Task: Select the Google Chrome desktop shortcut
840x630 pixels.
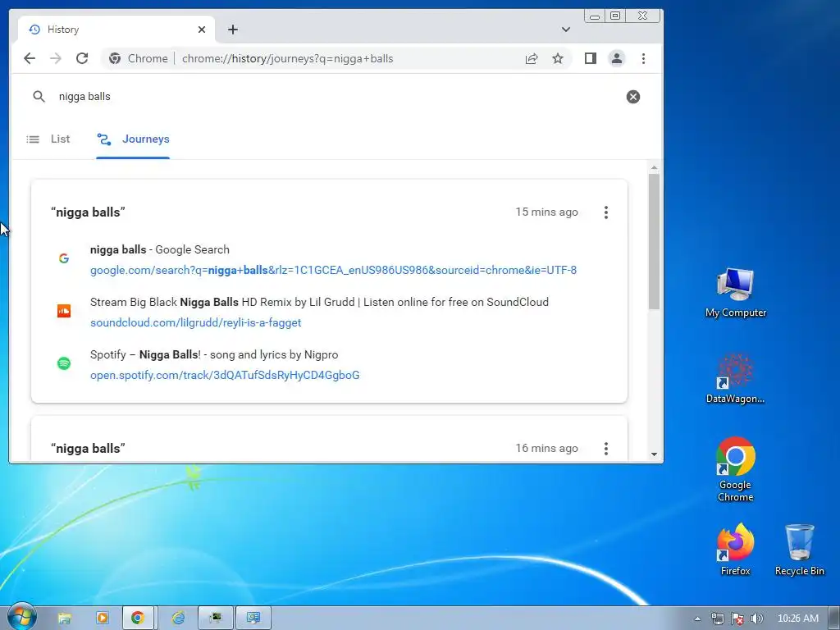Action: pos(736,468)
